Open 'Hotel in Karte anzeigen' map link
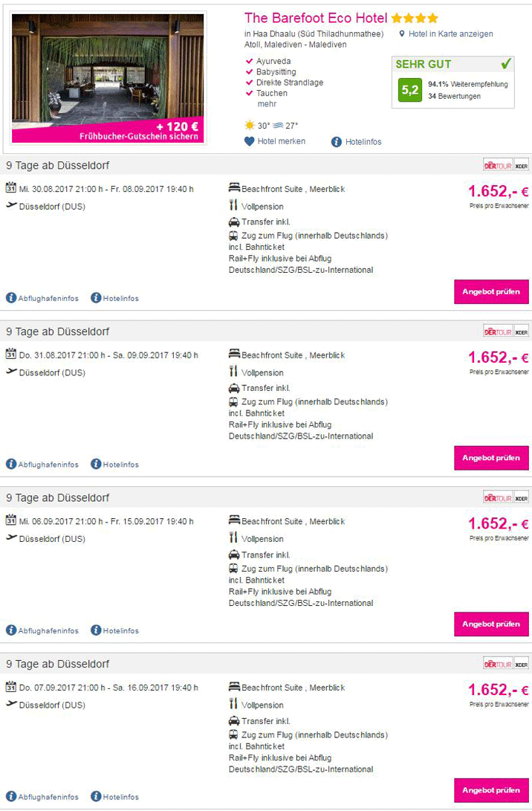The image size is (532, 811). [x=450, y=34]
